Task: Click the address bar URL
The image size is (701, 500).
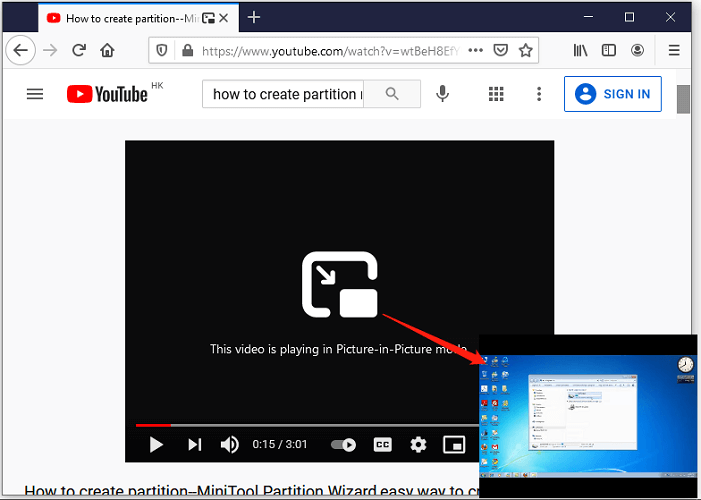Action: point(330,51)
